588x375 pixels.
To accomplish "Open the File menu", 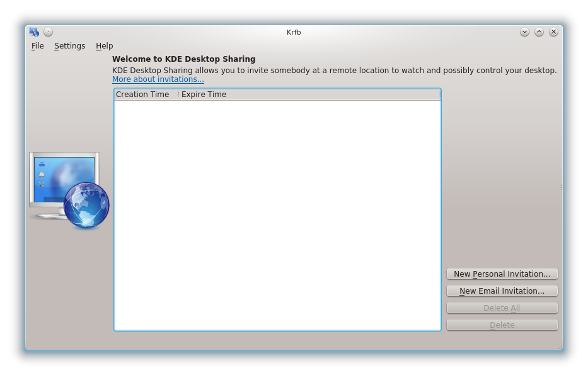I will point(38,46).
